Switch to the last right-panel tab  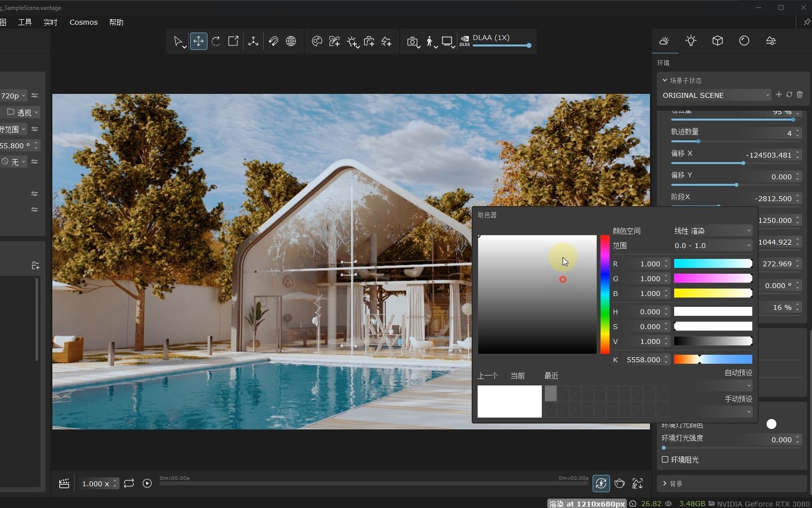tap(771, 41)
